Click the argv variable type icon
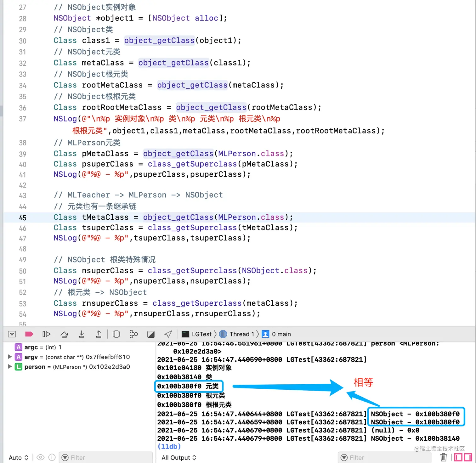 coord(19,357)
